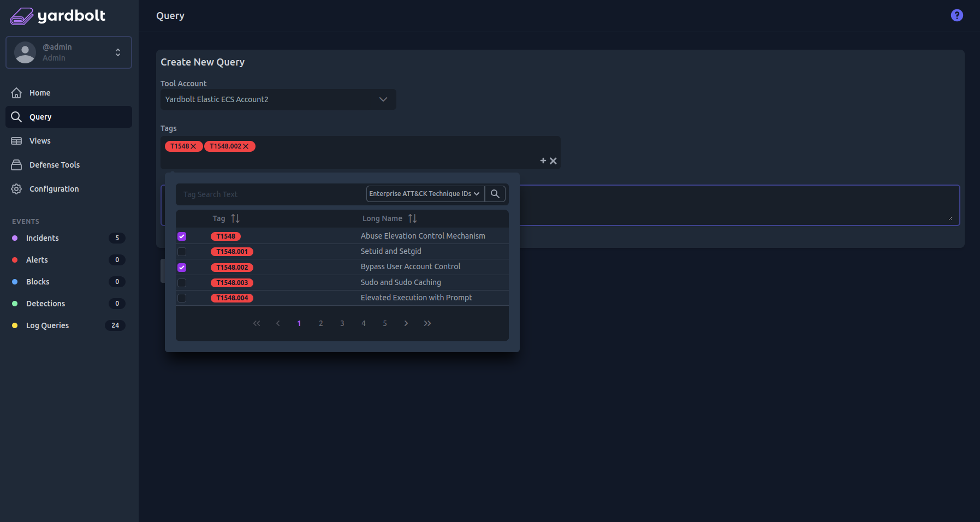Click the Configuration gear icon
The height and width of the screenshot is (522, 980).
coord(16,189)
